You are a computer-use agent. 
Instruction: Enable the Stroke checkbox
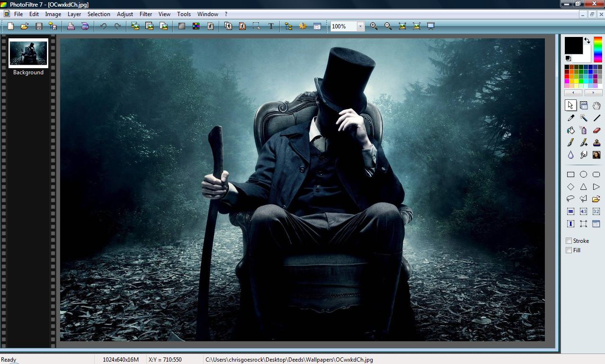[569, 241]
